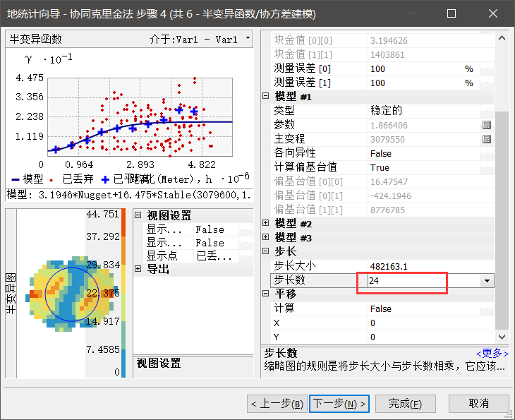Collapse the 步长 section
This screenshot has width=515, height=420.
(266, 251)
